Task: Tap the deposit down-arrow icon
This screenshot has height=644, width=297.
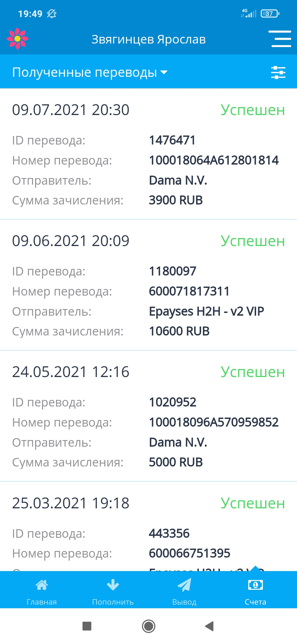Action: pos(113,585)
